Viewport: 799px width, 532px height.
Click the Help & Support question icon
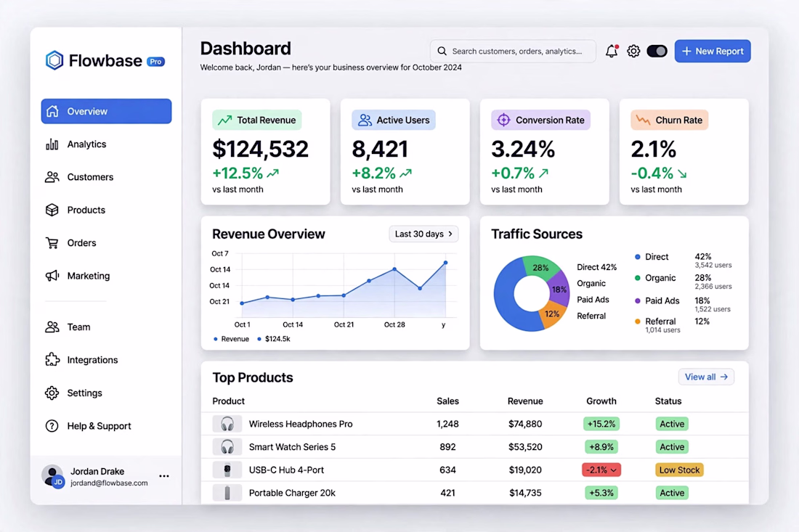52,425
